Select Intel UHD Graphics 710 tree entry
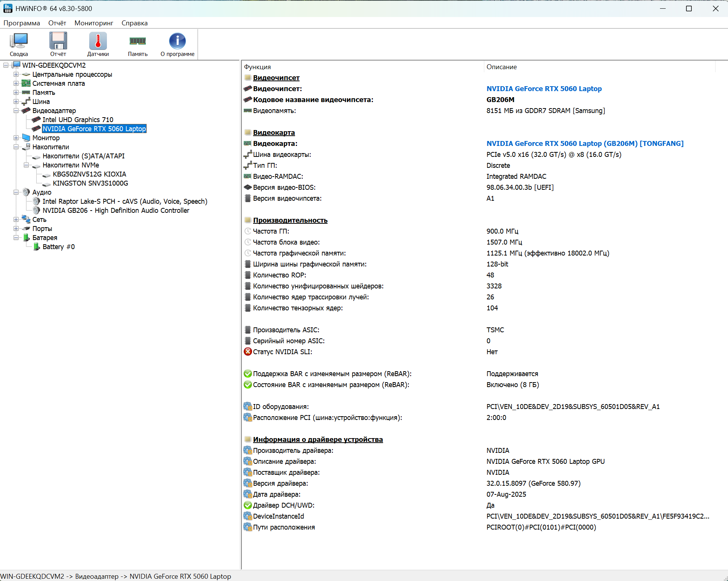This screenshot has width=728, height=581. (x=78, y=120)
